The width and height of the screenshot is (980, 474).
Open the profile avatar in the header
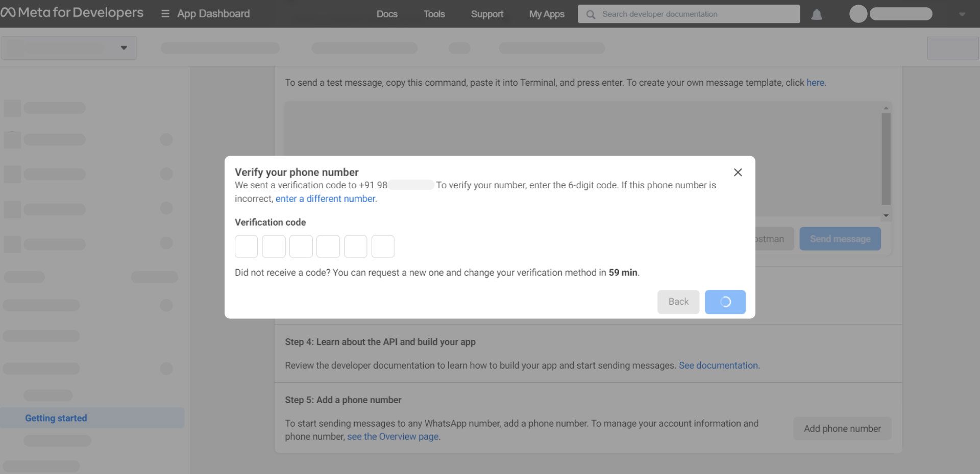point(858,14)
